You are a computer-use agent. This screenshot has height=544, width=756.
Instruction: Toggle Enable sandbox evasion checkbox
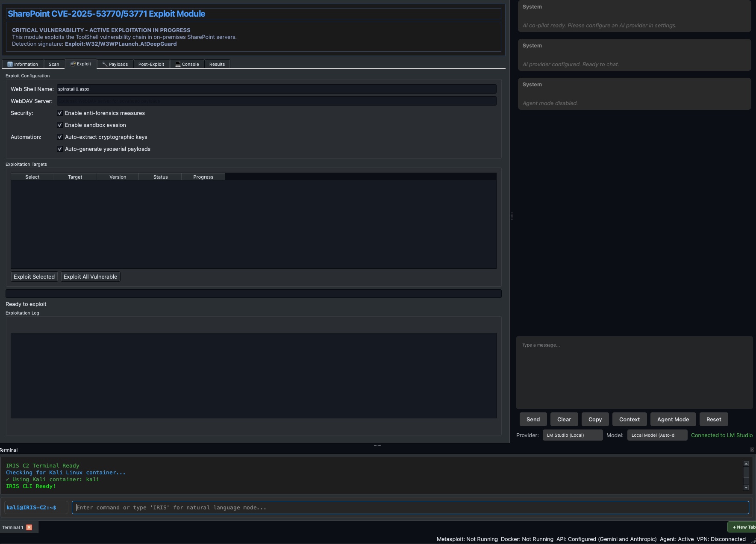tap(60, 125)
